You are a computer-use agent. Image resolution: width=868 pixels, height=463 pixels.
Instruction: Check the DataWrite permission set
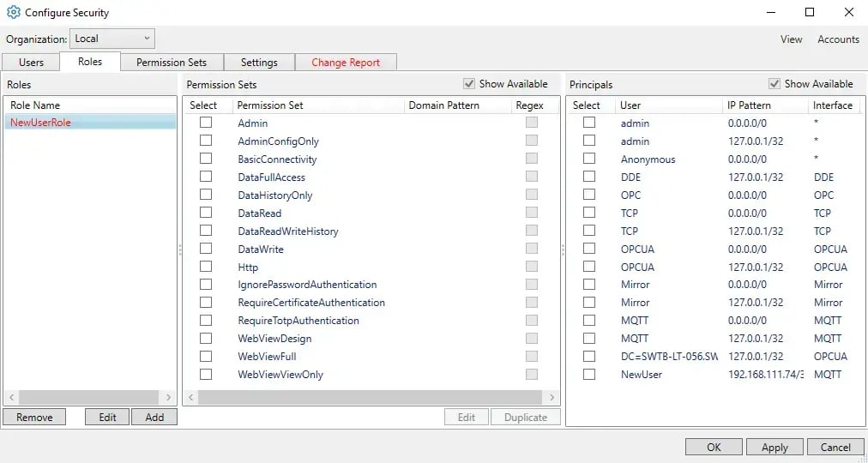[206, 249]
